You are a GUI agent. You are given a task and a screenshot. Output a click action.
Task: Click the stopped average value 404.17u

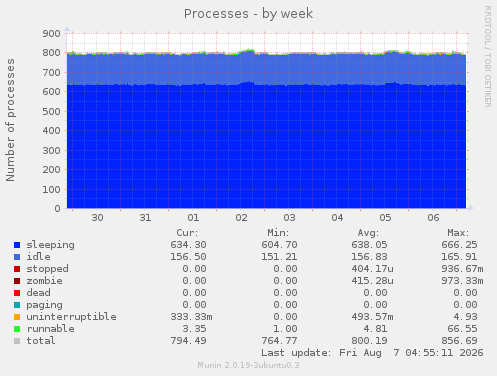coord(372,269)
